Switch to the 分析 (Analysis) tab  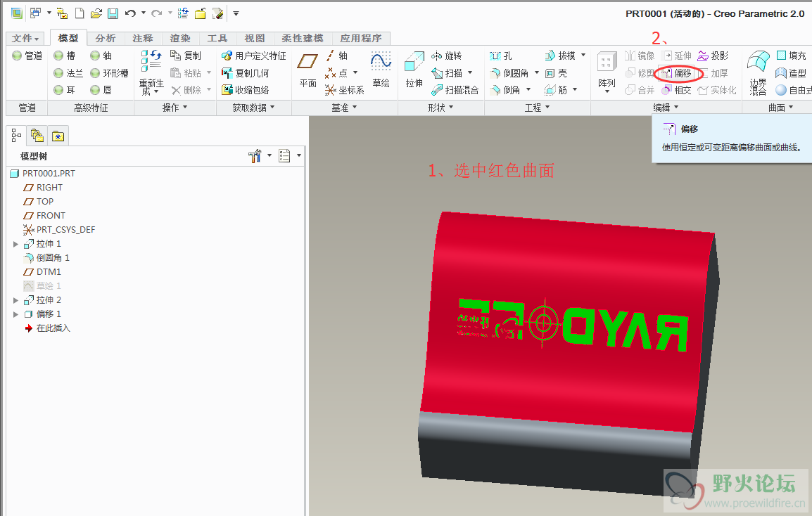tap(106, 38)
